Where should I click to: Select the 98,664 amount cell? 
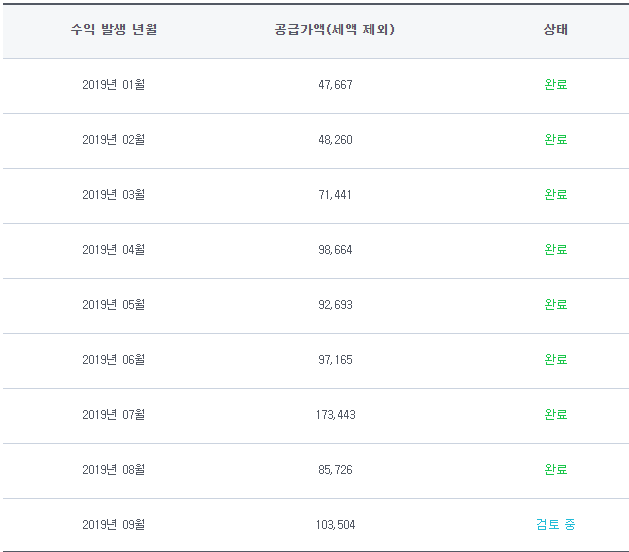tap(335, 250)
